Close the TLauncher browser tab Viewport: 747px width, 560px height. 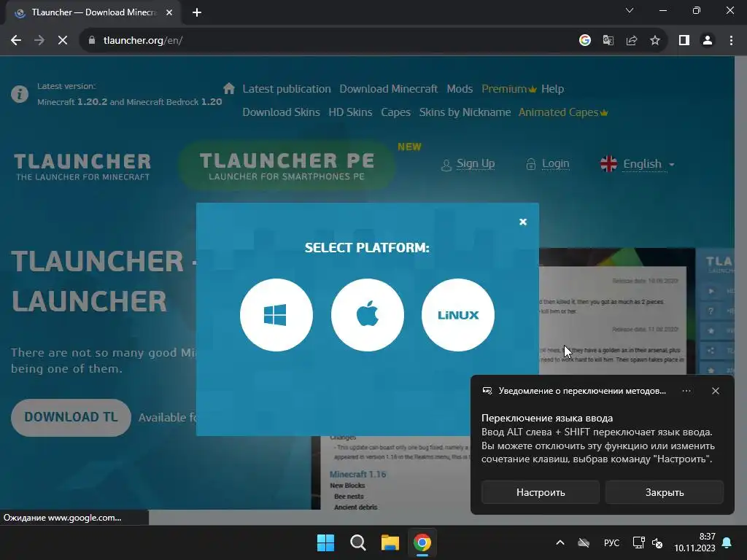point(169,12)
